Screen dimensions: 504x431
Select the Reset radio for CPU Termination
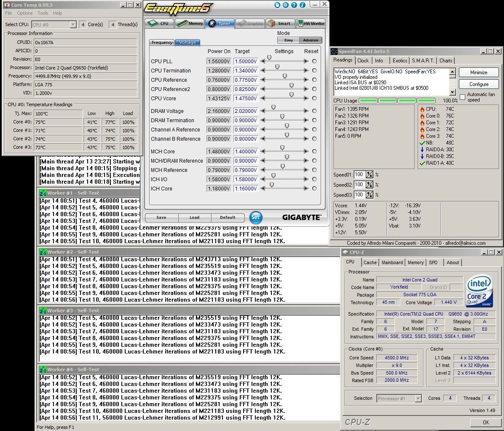[x=314, y=70]
